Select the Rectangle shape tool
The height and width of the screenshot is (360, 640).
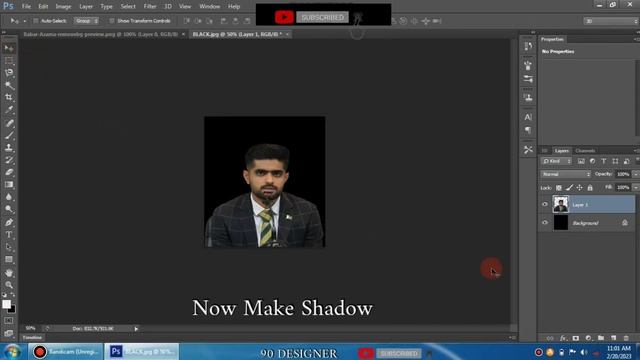pyautogui.click(x=9, y=260)
